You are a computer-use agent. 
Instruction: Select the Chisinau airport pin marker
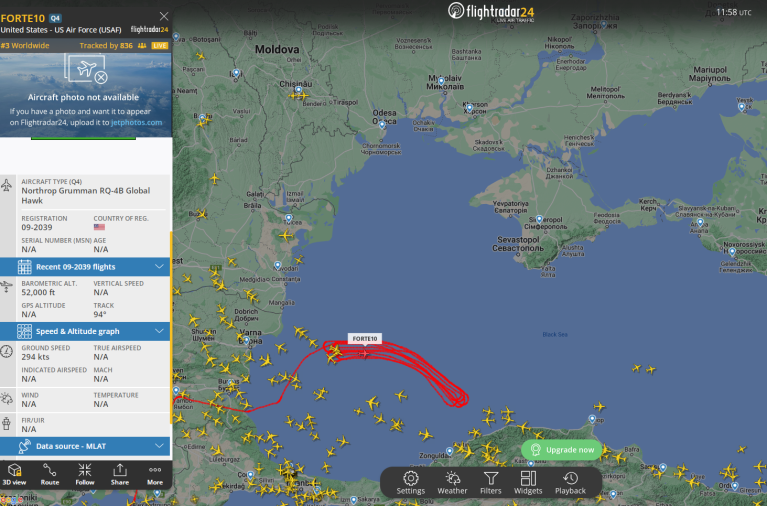298,90
